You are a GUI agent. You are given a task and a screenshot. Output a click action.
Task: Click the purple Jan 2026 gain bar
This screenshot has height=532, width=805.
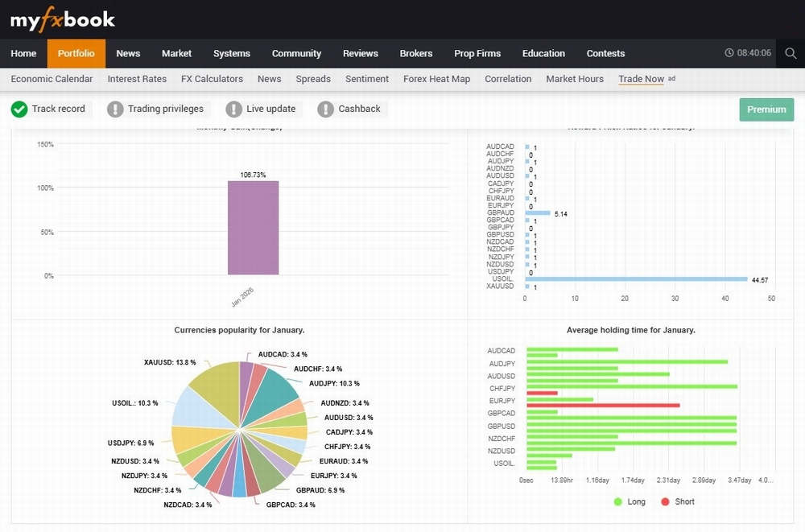click(x=253, y=228)
